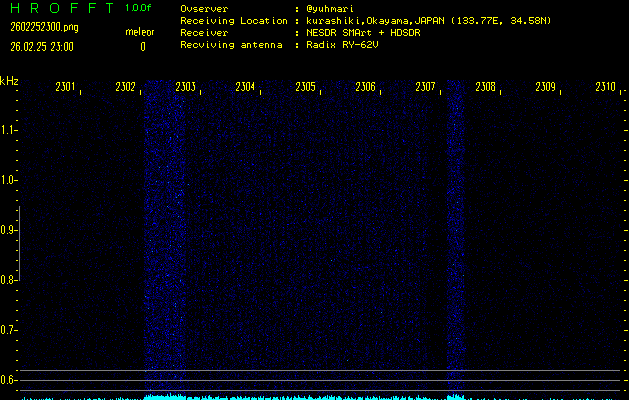Image resolution: width=629 pixels, height=400 pixels.
Task: Select the 0.9 kHz axis label
Action: tap(8, 230)
